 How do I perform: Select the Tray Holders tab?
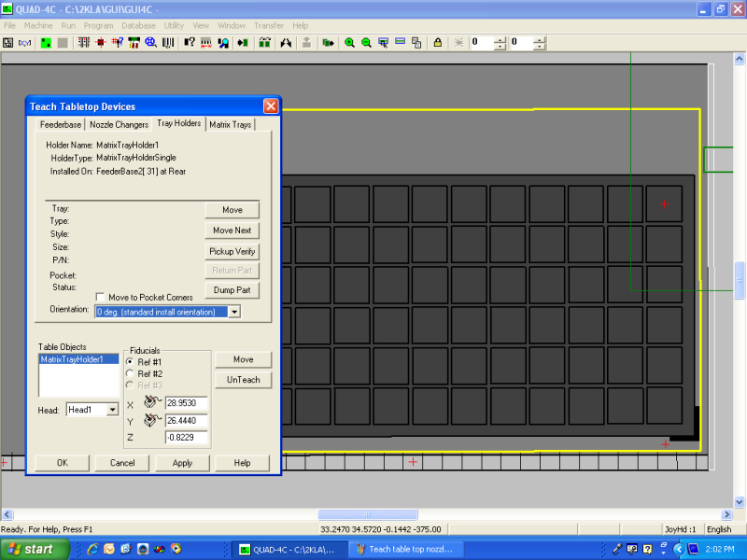(x=178, y=123)
